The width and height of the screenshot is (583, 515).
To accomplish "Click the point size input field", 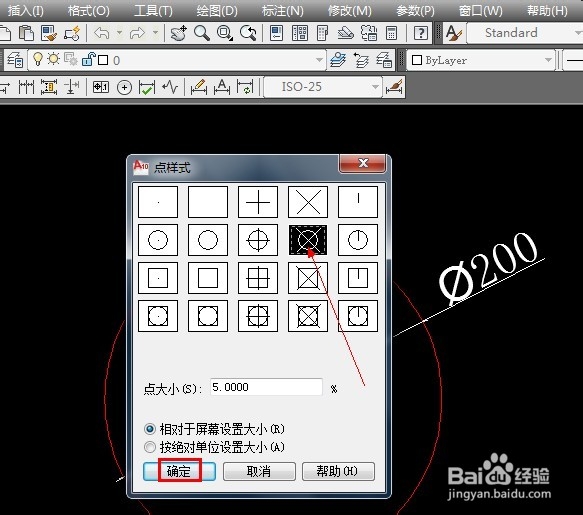I will tap(266, 387).
